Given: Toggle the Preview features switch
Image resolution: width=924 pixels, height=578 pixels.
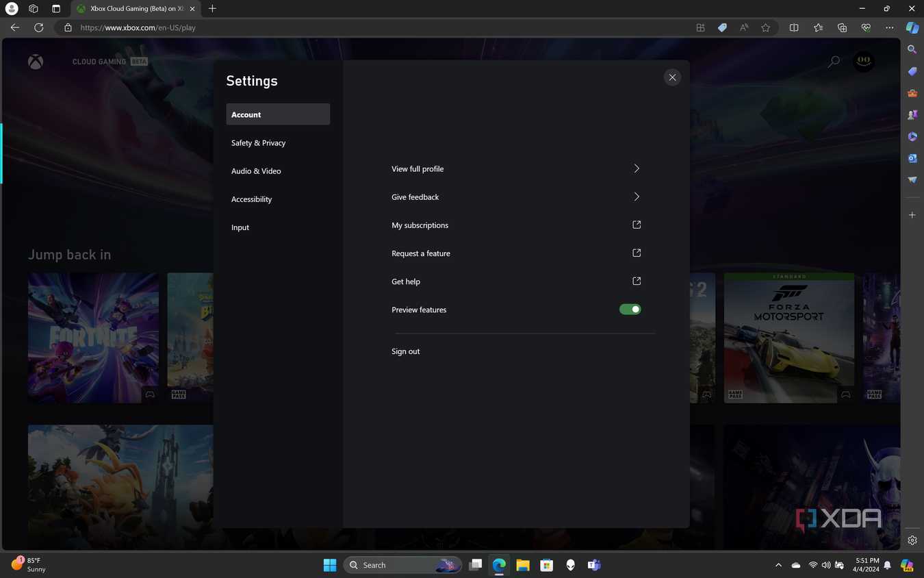Looking at the screenshot, I should (630, 310).
